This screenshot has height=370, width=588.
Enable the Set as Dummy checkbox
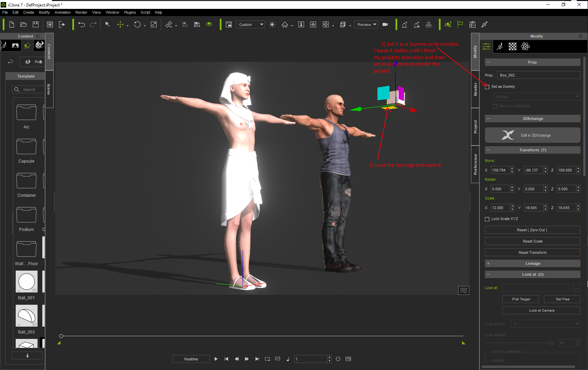(487, 87)
